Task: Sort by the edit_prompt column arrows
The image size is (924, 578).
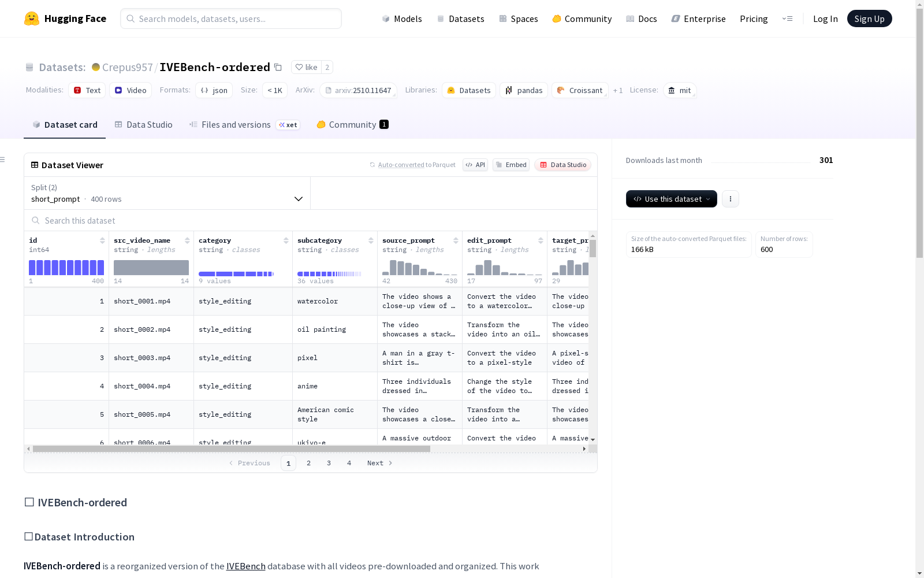Action: pos(541,240)
